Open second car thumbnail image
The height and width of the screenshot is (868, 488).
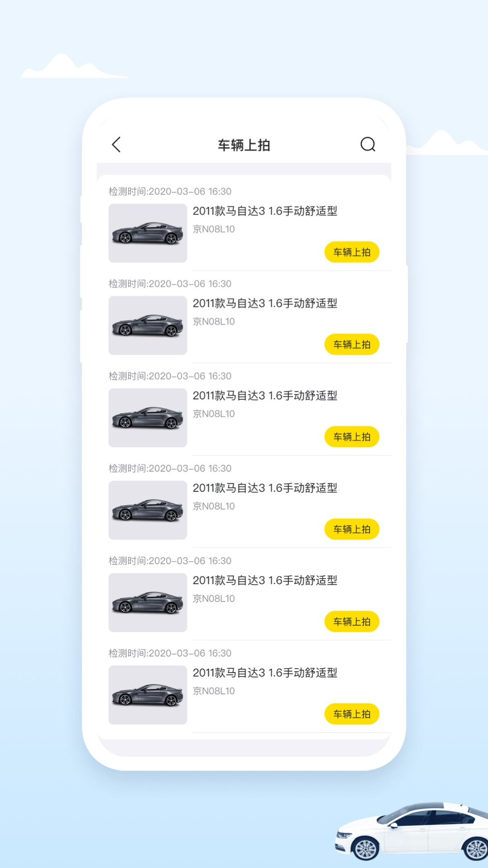point(148,325)
